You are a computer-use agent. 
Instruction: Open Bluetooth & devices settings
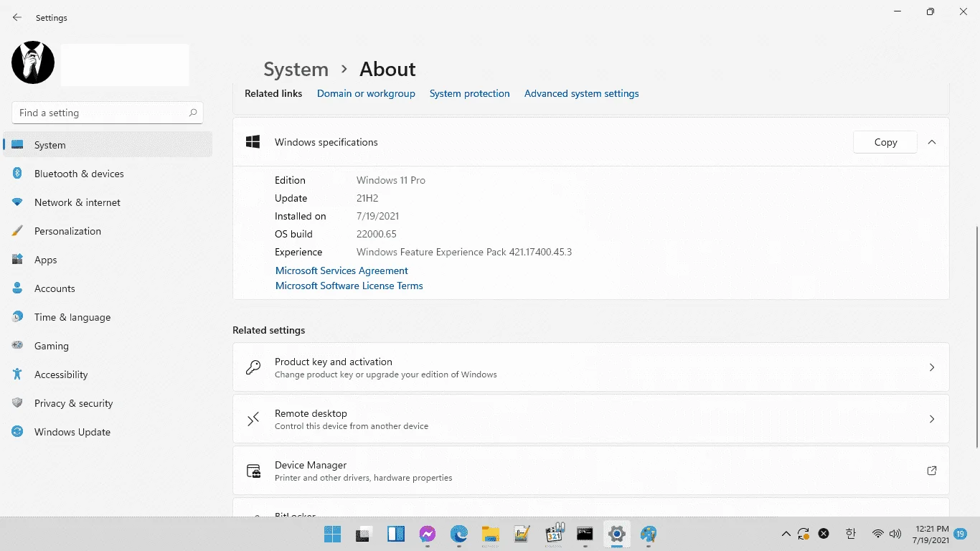(x=108, y=174)
